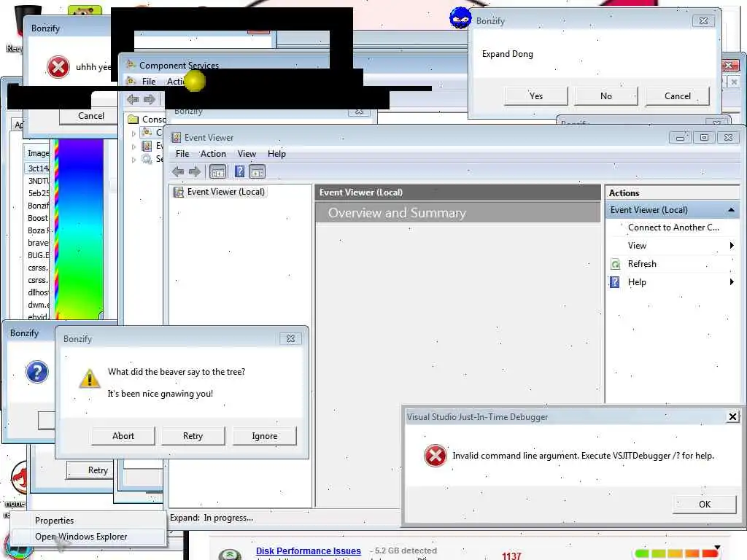Click Yes in the Expand Dong dialog

[536, 96]
